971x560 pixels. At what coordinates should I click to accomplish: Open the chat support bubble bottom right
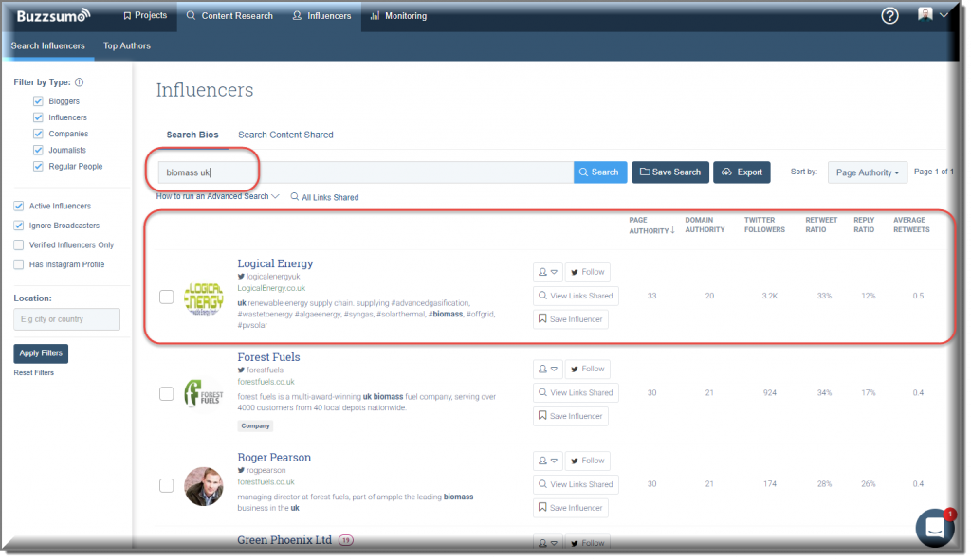coord(935,528)
